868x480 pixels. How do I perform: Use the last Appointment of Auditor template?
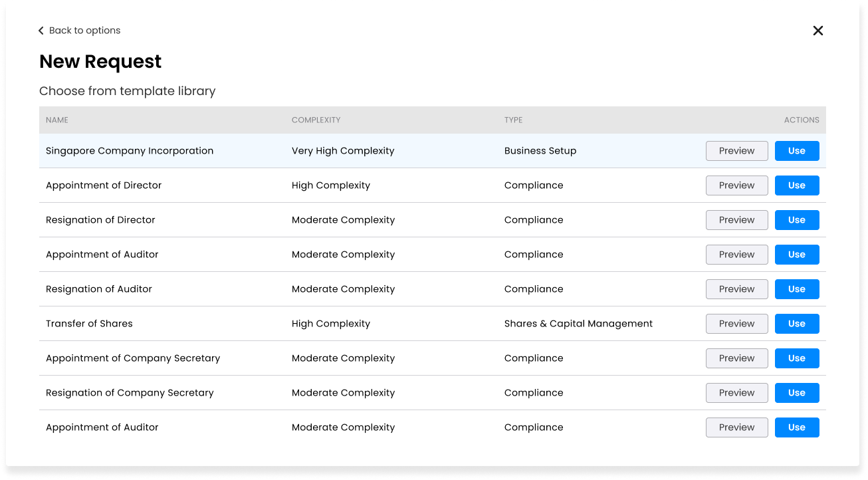797,427
